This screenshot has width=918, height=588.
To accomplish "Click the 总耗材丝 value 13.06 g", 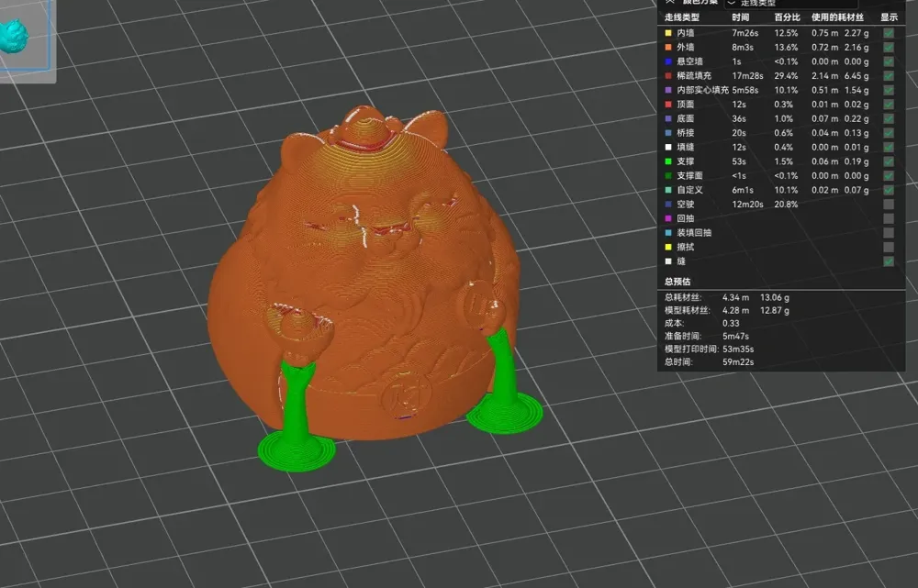I will coord(775,297).
